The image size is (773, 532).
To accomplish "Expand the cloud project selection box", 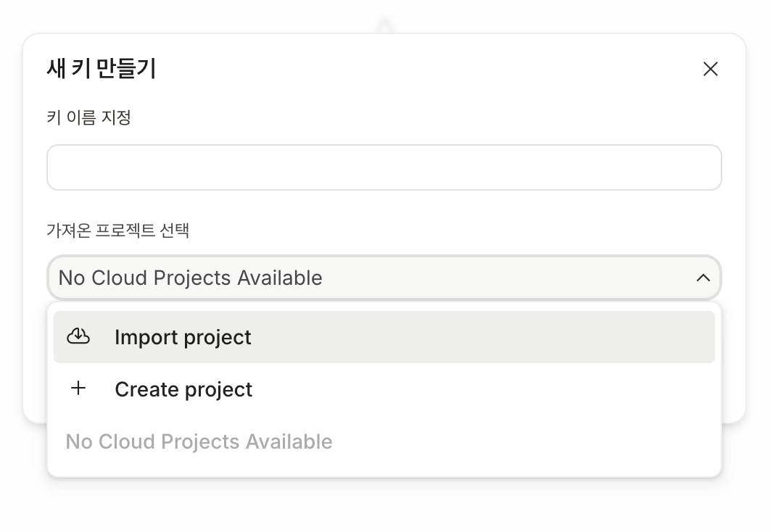I will (x=384, y=278).
